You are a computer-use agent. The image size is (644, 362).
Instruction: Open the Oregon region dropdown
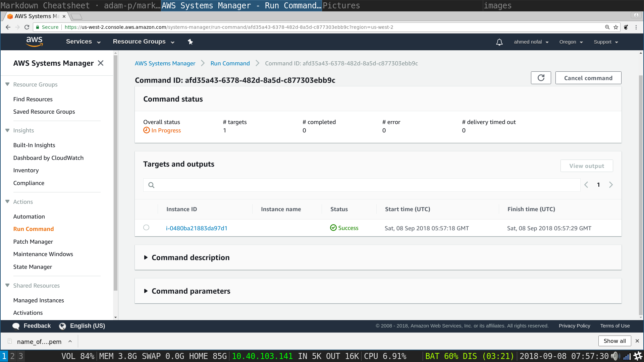pyautogui.click(x=571, y=42)
